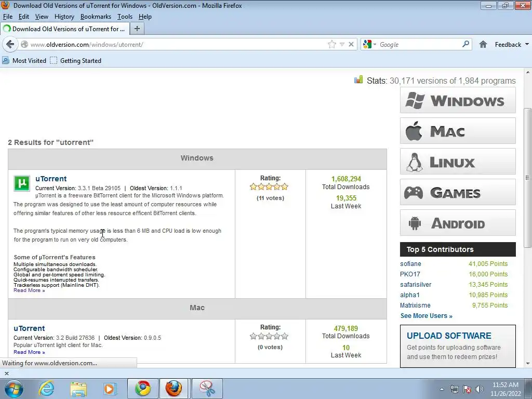Click the Stats bar chart icon

click(x=358, y=79)
